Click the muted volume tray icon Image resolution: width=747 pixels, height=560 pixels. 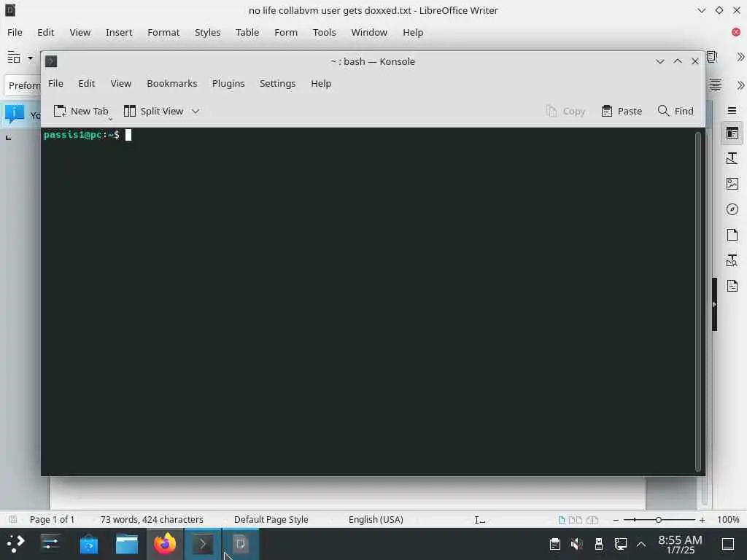click(576, 544)
